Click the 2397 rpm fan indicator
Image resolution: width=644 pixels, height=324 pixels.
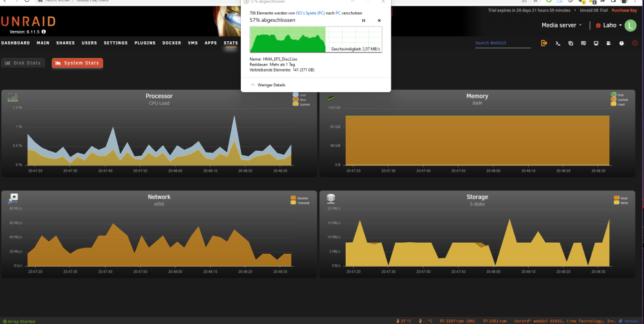[457, 321]
